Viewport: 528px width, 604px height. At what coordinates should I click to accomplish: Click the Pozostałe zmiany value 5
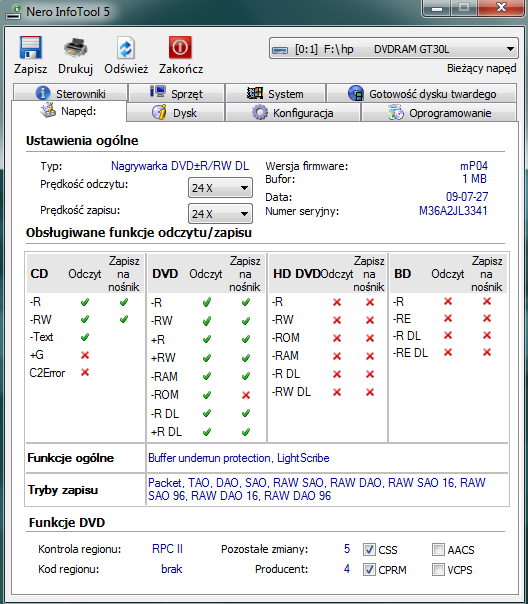click(347, 549)
